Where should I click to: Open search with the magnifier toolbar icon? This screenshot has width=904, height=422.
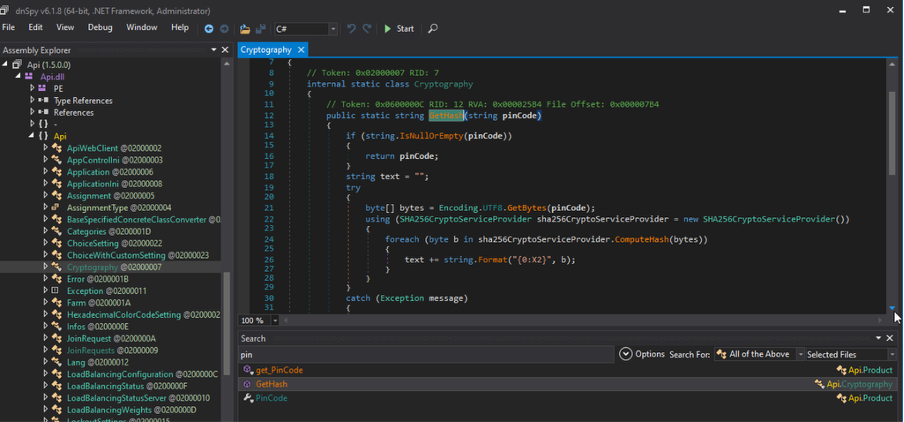point(433,29)
